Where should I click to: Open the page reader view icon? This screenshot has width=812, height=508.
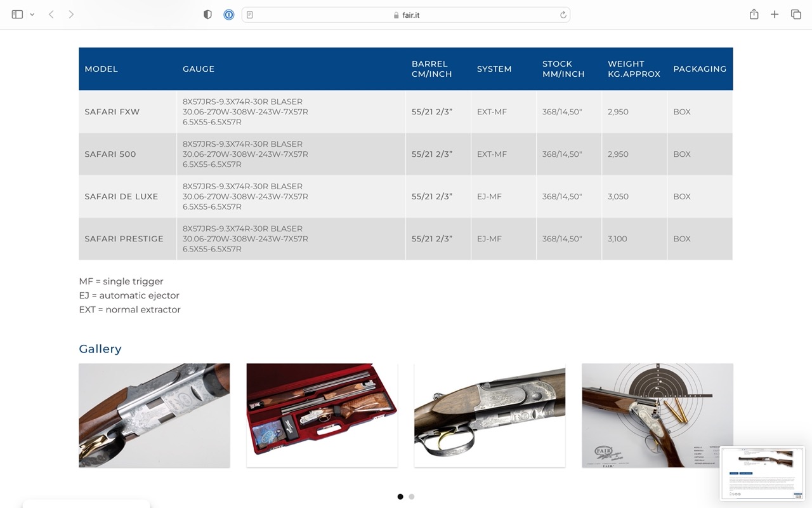250,15
